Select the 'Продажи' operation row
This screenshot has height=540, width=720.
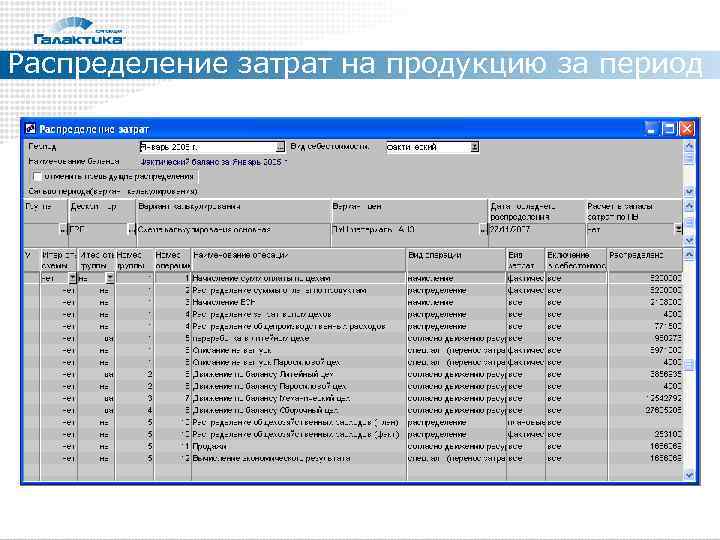[x=353, y=446]
